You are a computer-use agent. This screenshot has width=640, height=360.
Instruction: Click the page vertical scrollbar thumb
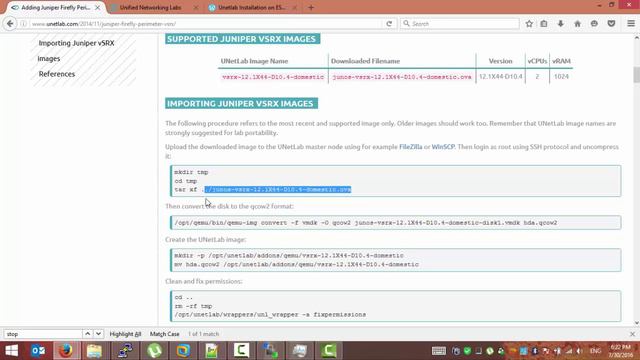pyautogui.click(x=636, y=75)
